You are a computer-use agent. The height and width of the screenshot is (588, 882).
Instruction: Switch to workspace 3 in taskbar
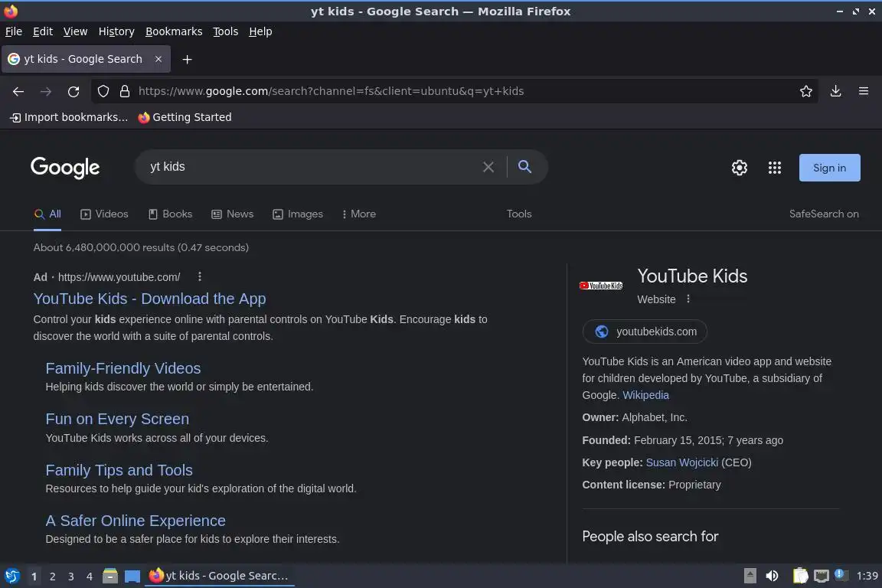click(x=71, y=577)
